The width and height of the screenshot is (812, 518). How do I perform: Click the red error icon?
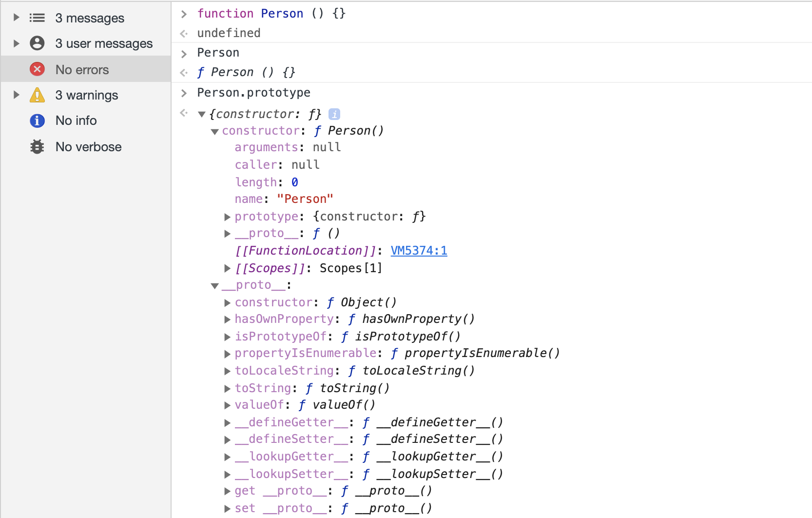37,69
